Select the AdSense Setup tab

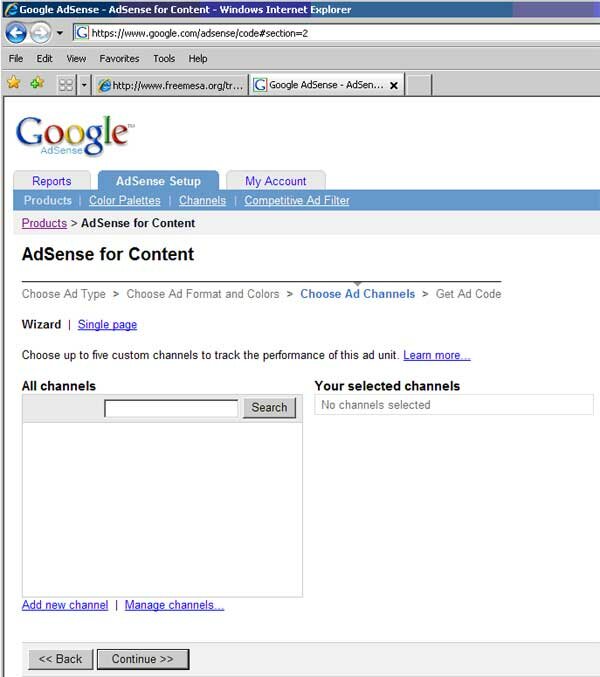(158, 180)
